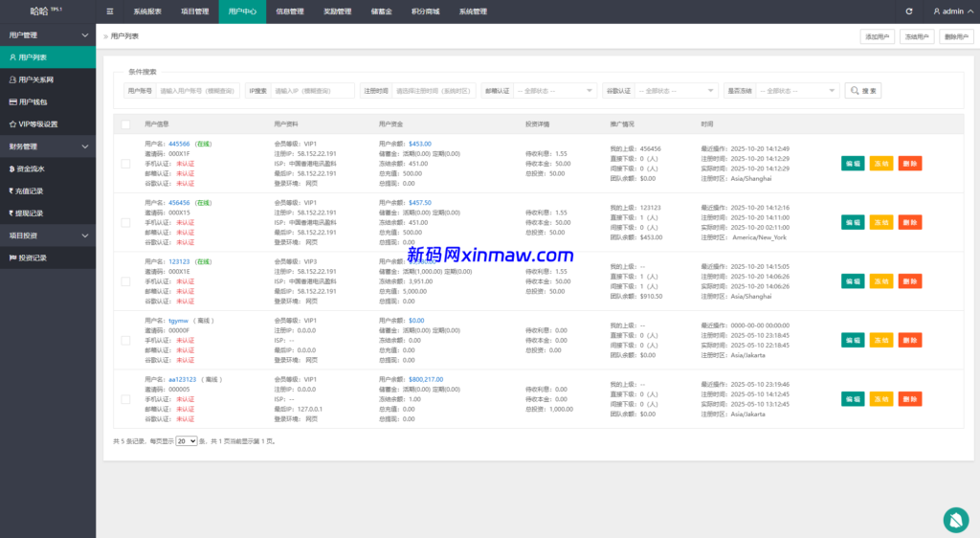Click orange 冻结 button for user aa123123
Image resolution: width=980 pixels, height=538 pixels.
coord(881,399)
